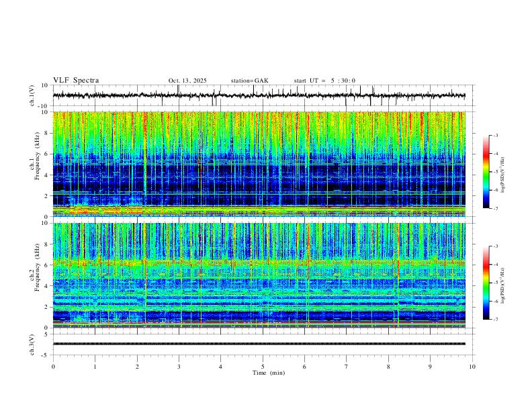This screenshot has height=411, width=532.
Task: Click the time axis tick label '9'
Action: click(430, 367)
